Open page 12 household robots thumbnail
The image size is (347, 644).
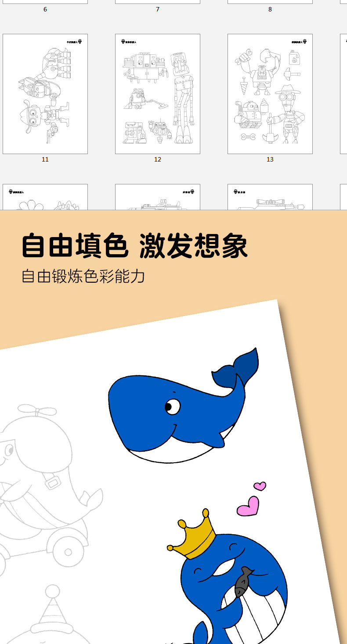tap(158, 94)
